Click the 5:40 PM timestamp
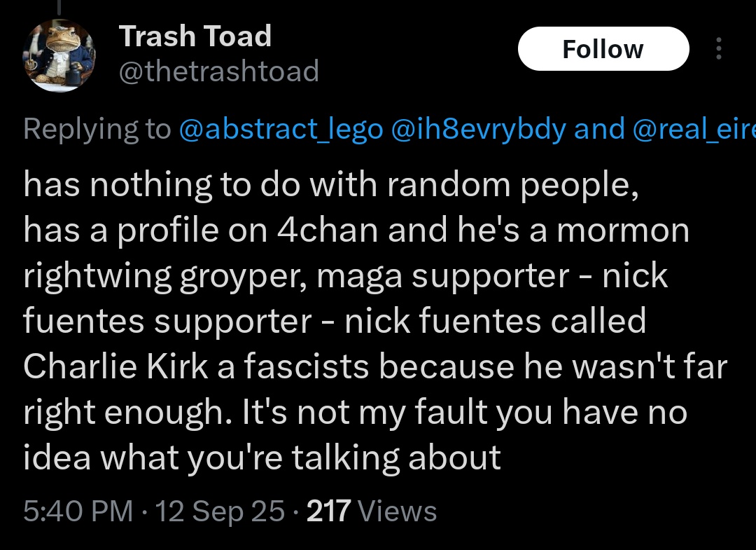756x550 pixels. (78, 511)
